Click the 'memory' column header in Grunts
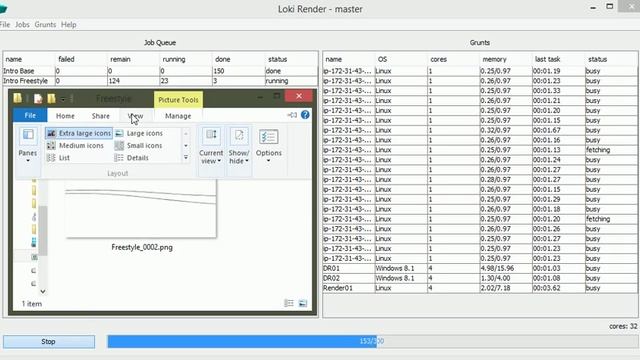 (x=494, y=59)
